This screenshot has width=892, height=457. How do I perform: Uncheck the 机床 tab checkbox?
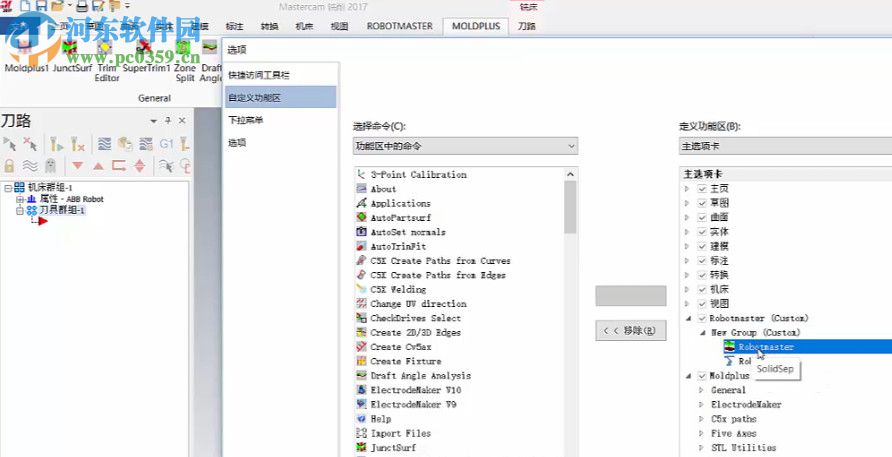702,289
